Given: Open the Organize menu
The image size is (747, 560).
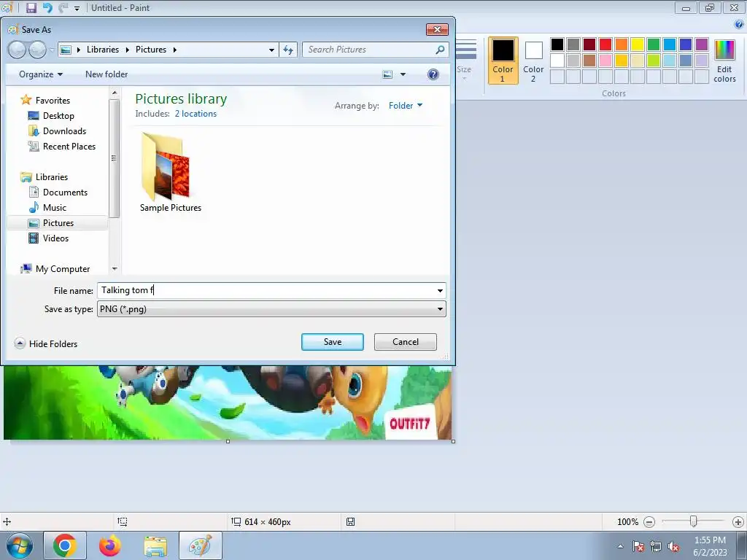Looking at the screenshot, I should tap(41, 74).
